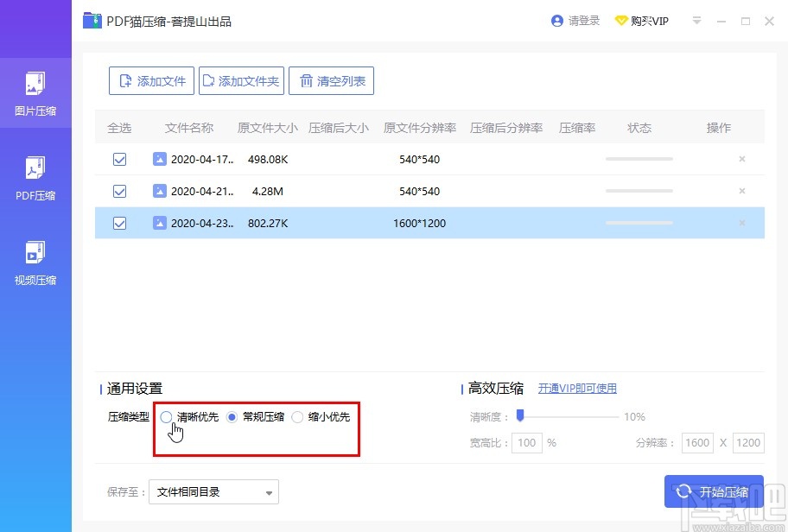The image size is (788, 532).
Task: Select the 清晰优先 radio option
Action: 167,417
